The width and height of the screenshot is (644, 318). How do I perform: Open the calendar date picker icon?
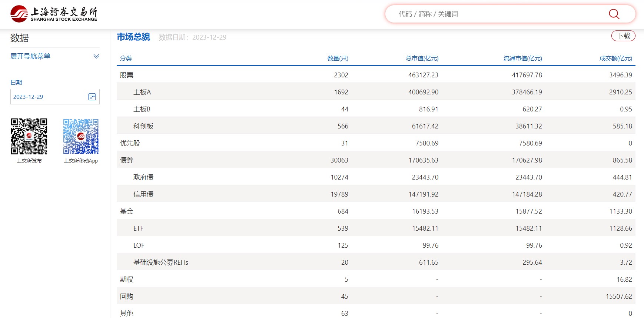tap(92, 97)
